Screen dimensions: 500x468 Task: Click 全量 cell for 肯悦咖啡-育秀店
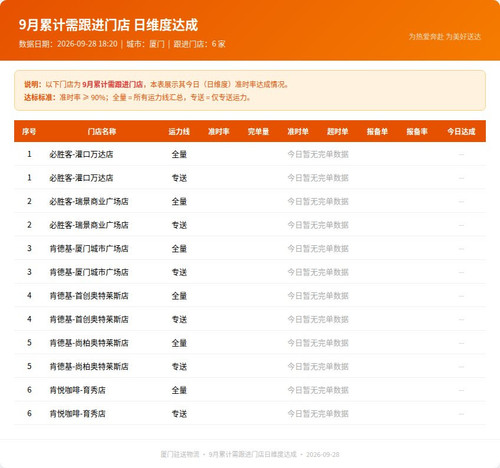pos(179,390)
